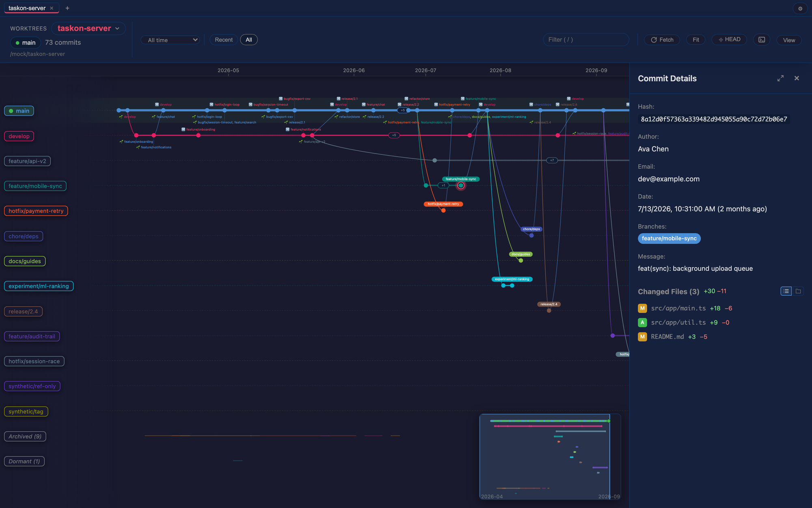Open the settings gear icon
812x508 pixels.
(800, 9)
